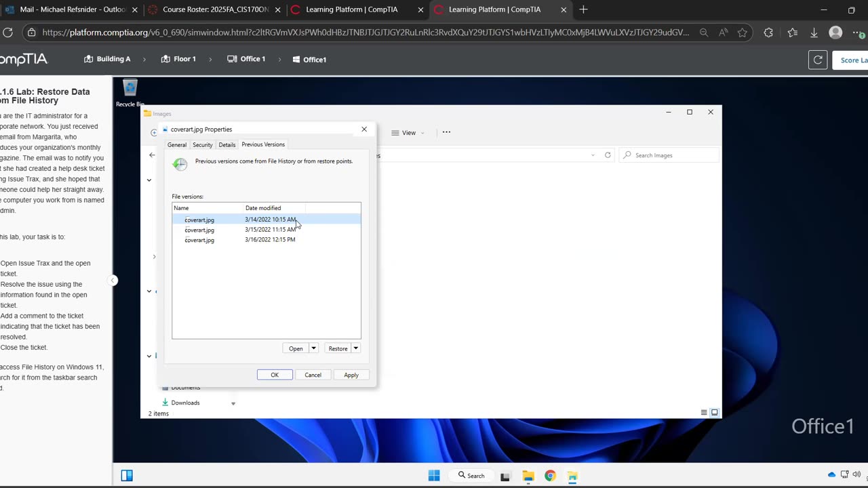868x488 pixels.
Task: Navigate to Office 1 breadcrumb
Action: click(x=246, y=59)
